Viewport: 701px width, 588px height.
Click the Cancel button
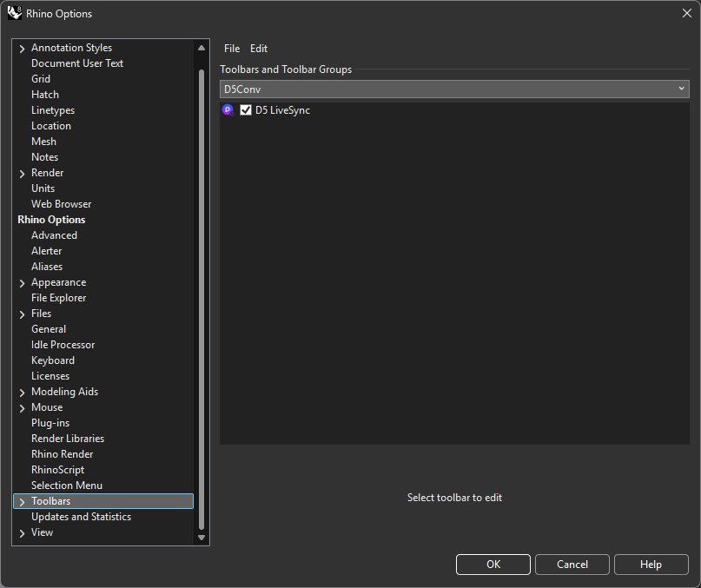tap(572, 565)
